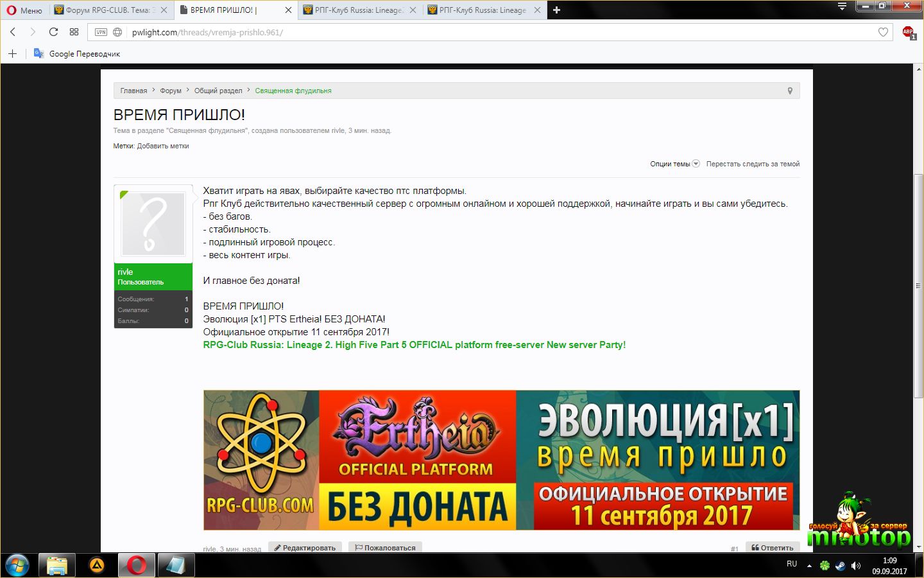Show hidden tray icons arrow
This screenshot has width=924, height=578.
pos(809,566)
